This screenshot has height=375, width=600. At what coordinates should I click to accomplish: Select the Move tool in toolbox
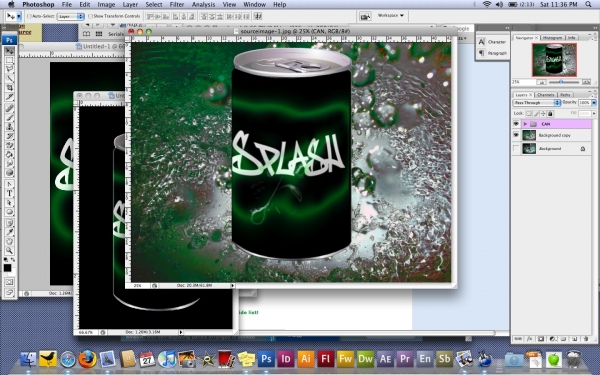(9, 51)
